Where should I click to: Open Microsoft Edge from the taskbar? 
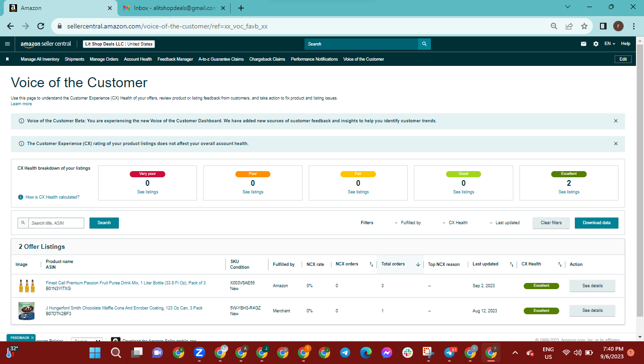coord(366,353)
